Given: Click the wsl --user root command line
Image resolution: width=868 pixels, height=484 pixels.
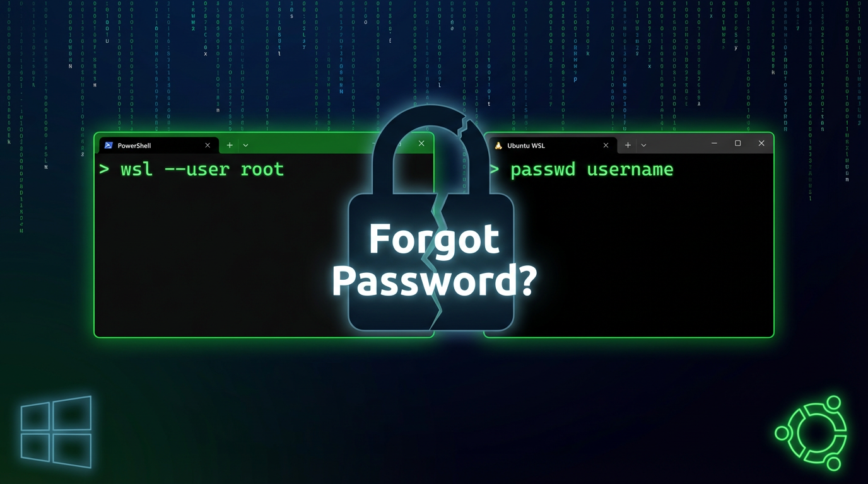Looking at the screenshot, I should pos(192,170).
